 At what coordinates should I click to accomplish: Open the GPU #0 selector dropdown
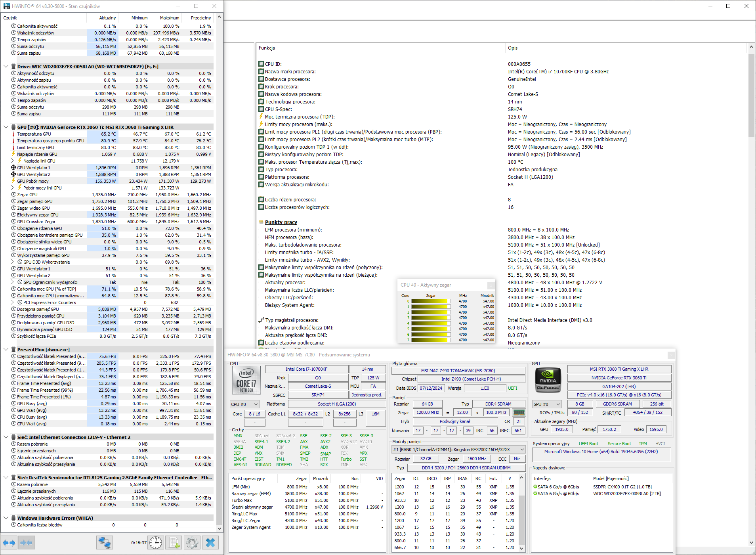(547, 404)
